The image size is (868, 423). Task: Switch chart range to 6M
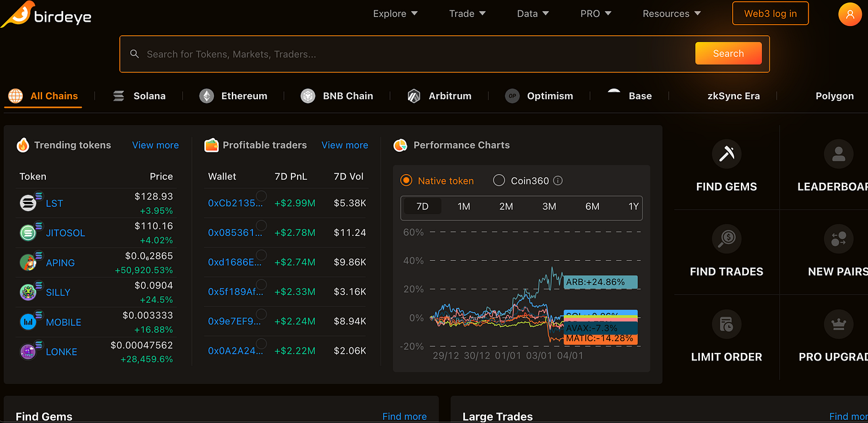click(592, 206)
